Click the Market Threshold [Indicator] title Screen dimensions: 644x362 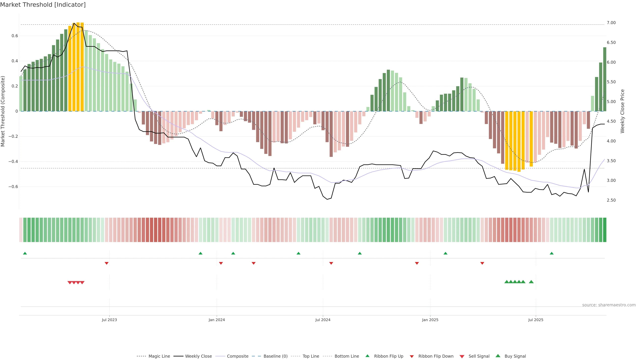click(x=43, y=5)
